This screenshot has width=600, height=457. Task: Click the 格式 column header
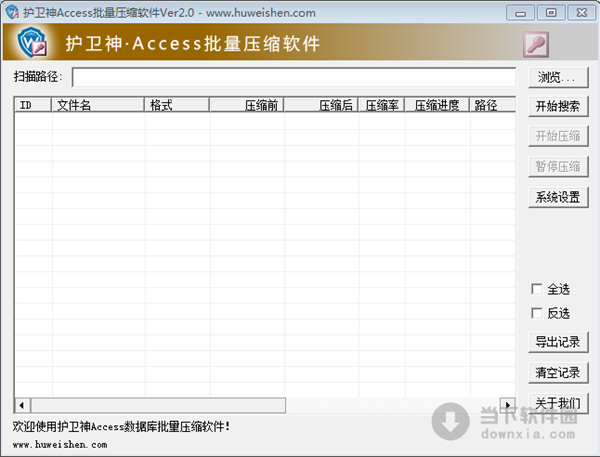pyautogui.click(x=177, y=105)
